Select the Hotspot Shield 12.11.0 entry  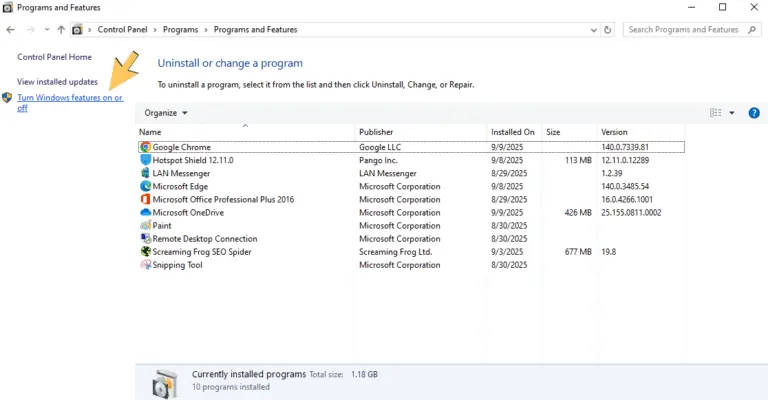[x=193, y=160]
